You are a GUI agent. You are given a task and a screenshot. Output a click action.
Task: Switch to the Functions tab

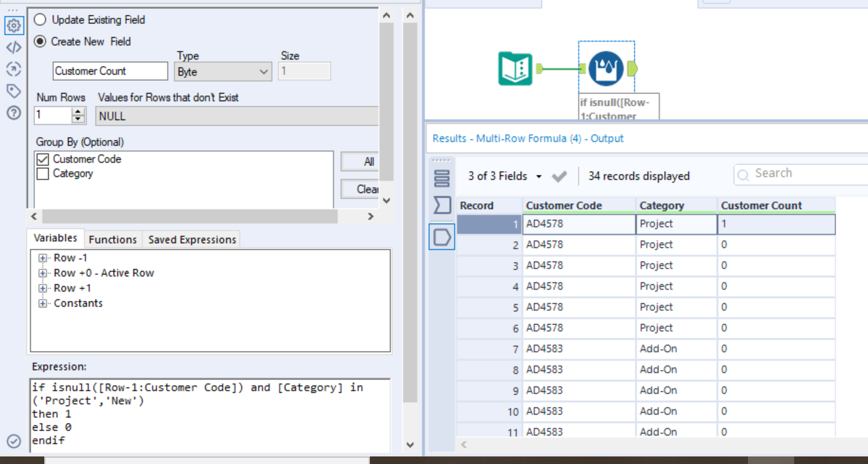(x=112, y=240)
